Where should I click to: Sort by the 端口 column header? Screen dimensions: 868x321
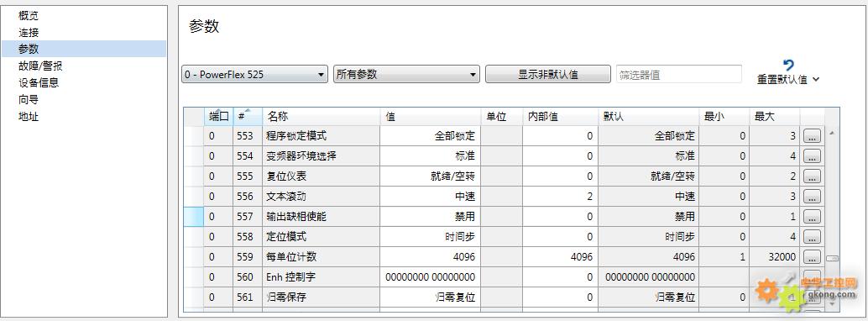coord(218,117)
